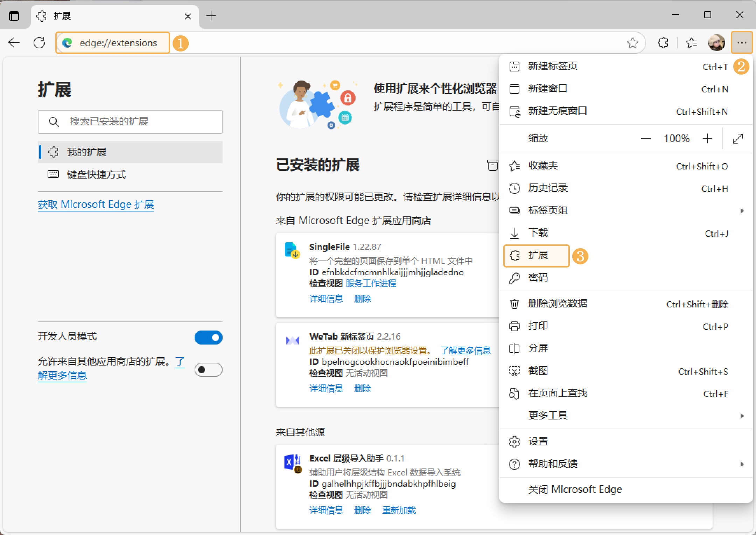Open 了解更多信息 link under developer mode
756x535 pixels.
click(62, 375)
